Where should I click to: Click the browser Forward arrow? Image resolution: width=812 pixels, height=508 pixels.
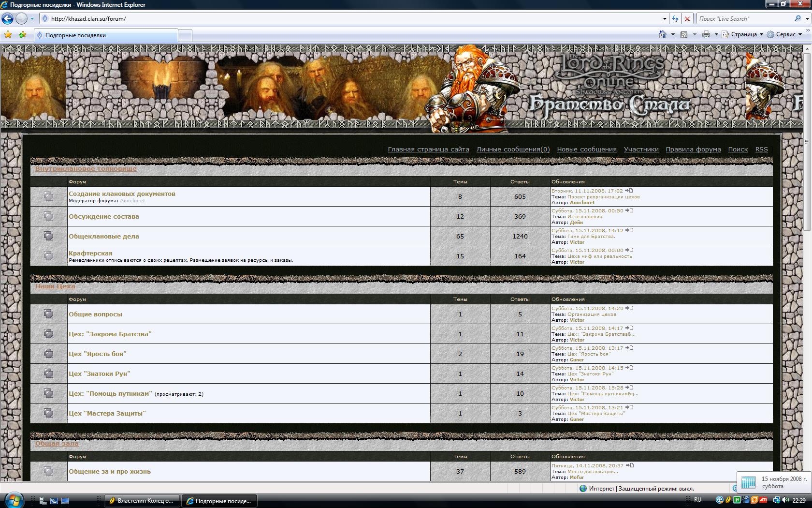pyautogui.click(x=21, y=19)
